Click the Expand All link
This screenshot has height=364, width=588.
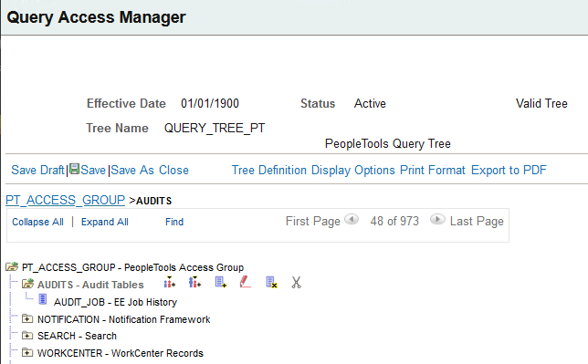[105, 222]
